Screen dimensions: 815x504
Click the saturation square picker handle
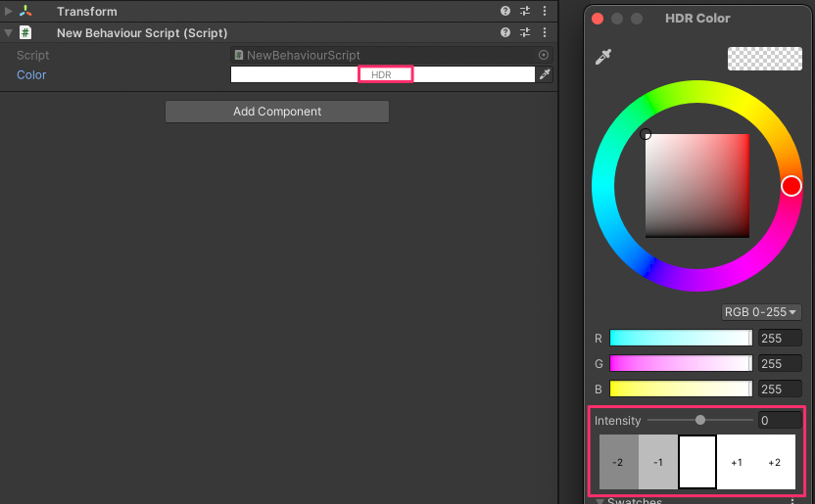click(645, 134)
